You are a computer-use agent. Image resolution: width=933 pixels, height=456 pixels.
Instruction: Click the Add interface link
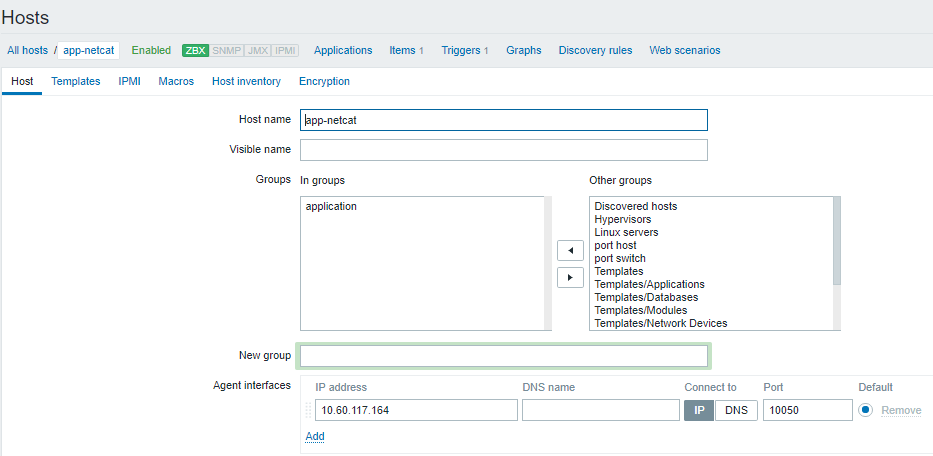pos(315,436)
